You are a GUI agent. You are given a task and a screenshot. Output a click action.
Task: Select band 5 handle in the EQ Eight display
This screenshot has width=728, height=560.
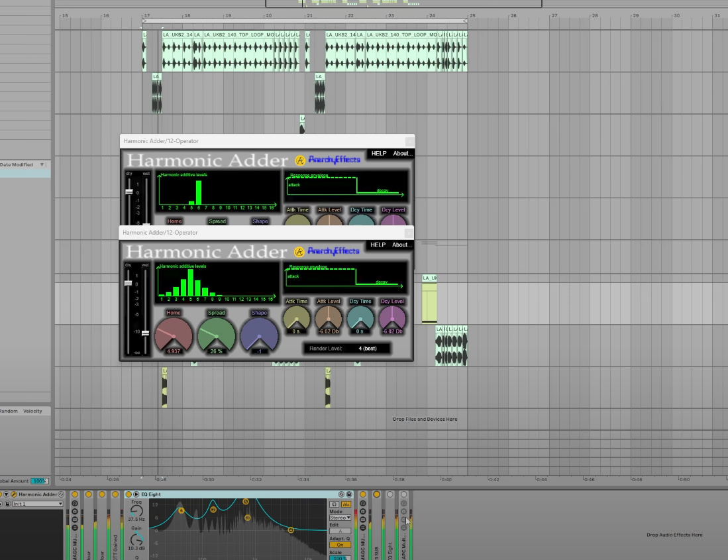coord(245,502)
